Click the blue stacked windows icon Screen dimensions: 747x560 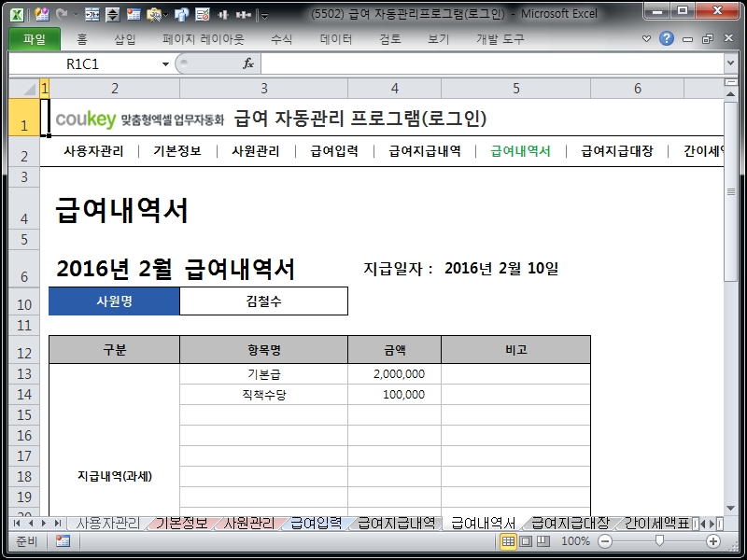(181, 15)
